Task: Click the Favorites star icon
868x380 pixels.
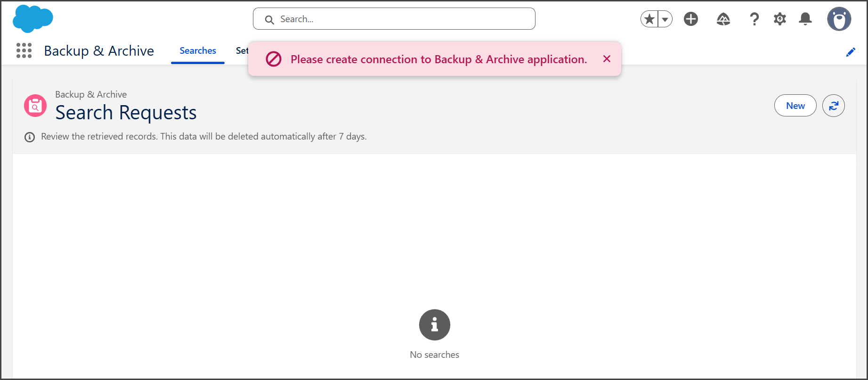Action: 649,19
